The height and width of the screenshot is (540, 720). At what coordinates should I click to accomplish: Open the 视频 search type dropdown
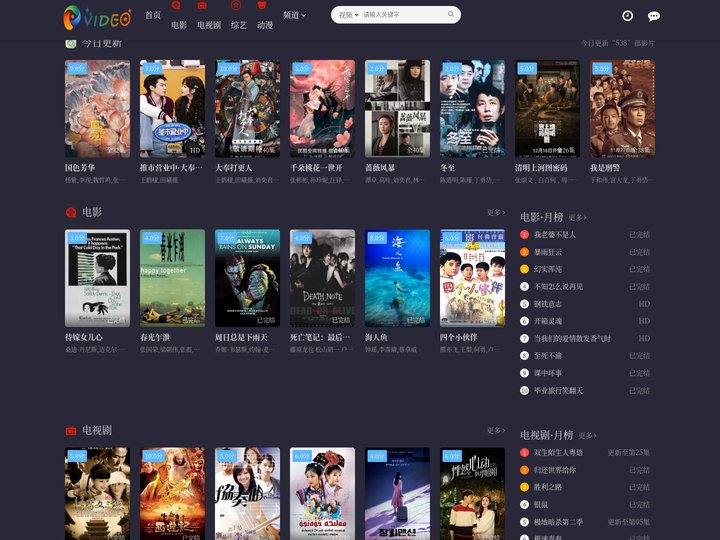coord(349,15)
